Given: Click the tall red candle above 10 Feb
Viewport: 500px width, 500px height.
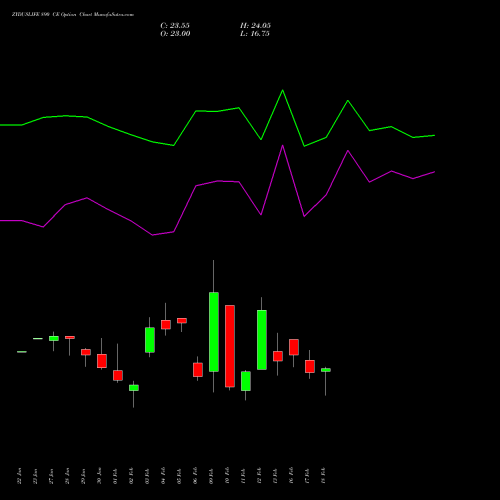Looking at the screenshot, I should coord(230,346).
